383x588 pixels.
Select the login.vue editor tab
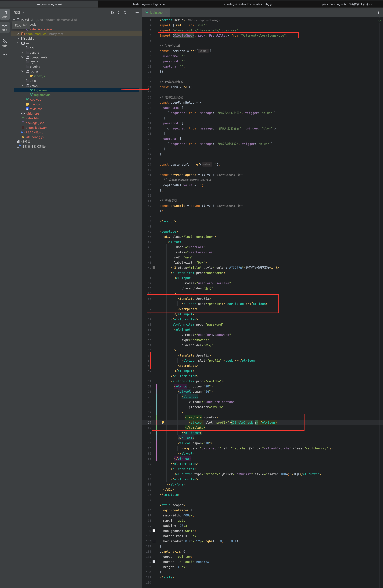click(x=156, y=12)
